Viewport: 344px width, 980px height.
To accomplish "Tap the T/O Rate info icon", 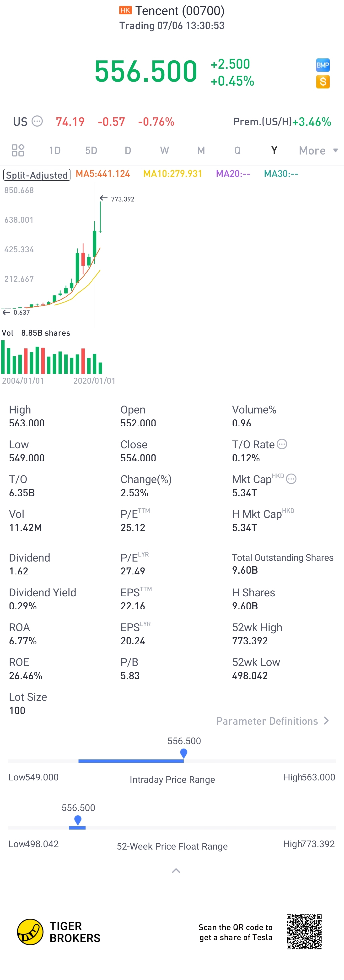I will point(282,444).
